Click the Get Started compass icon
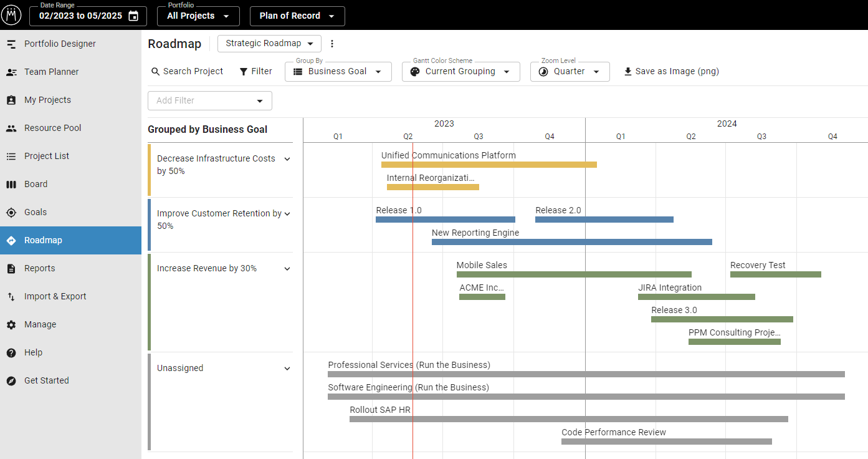 tap(11, 381)
